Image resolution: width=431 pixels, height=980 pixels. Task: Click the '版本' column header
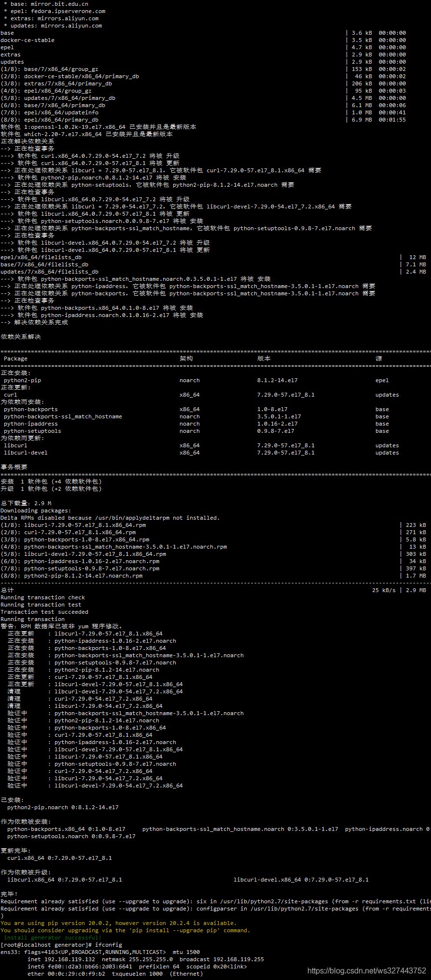point(264,359)
